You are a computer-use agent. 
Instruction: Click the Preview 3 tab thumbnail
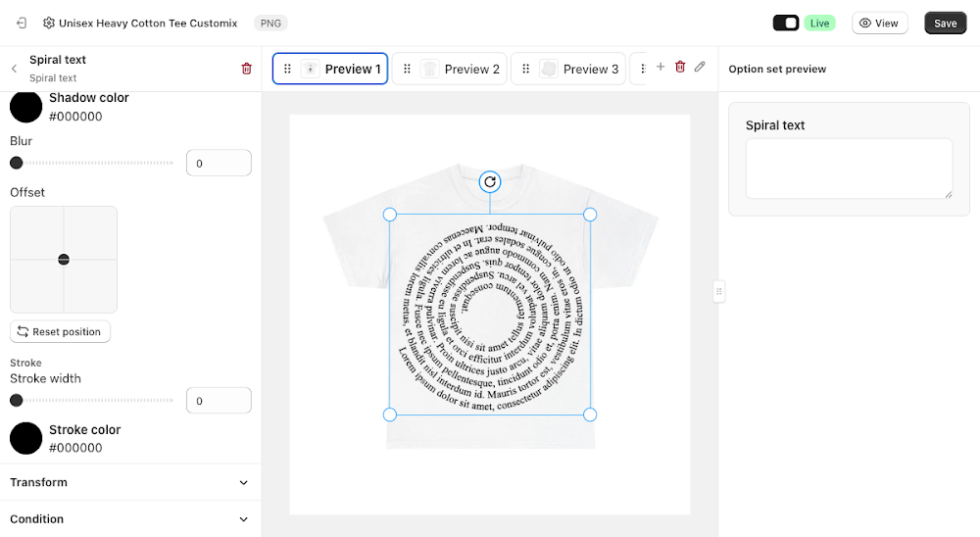tap(549, 69)
